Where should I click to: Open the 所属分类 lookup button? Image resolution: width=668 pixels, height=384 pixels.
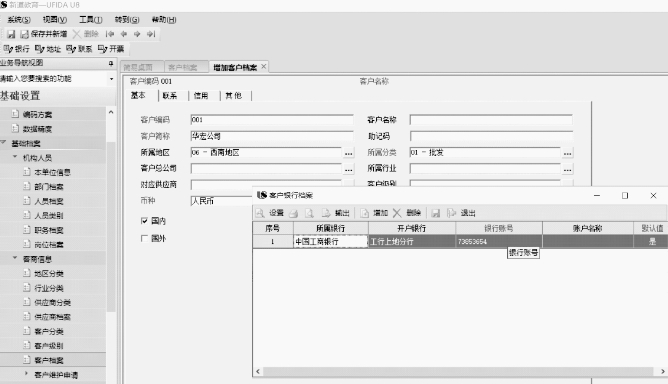tap(567, 153)
